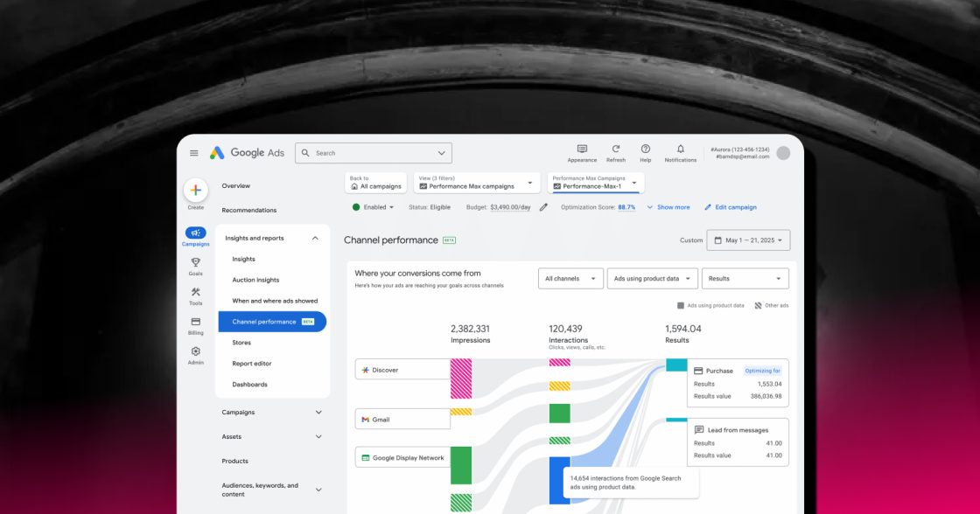
Task: Open the Results dropdown
Action: tap(745, 279)
